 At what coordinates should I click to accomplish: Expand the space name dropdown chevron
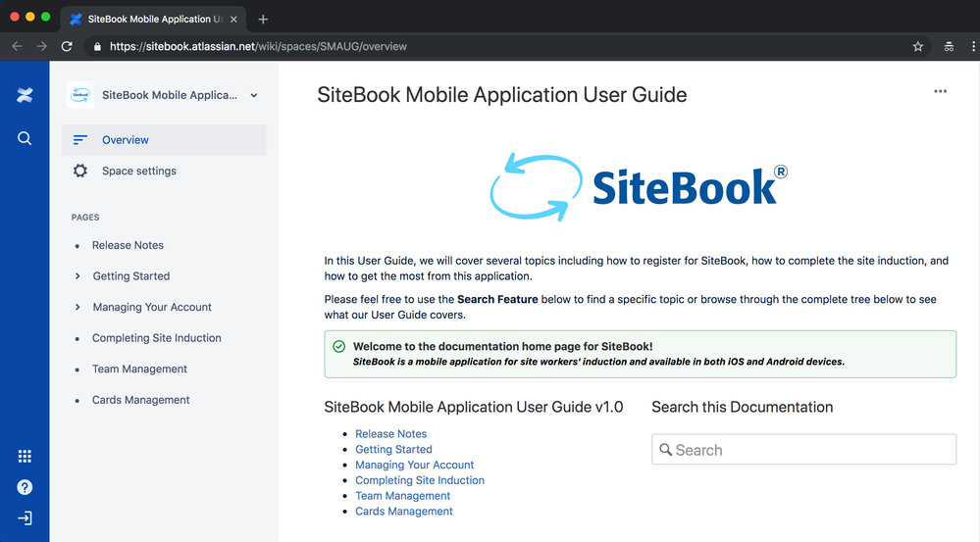pyautogui.click(x=254, y=95)
